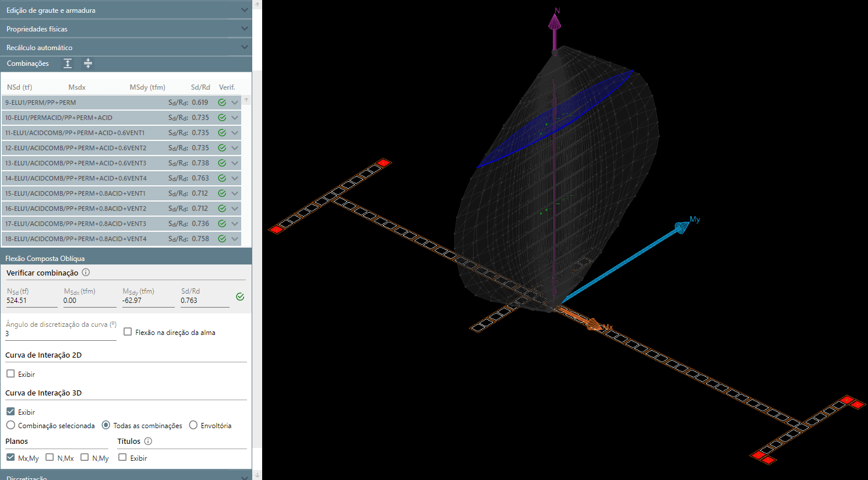Select the Envoltória radio option
Image resolution: width=868 pixels, height=480 pixels.
[193, 425]
